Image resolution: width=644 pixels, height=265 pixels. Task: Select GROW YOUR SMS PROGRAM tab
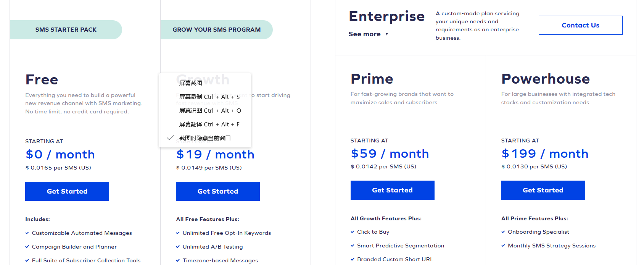(x=216, y=30)
